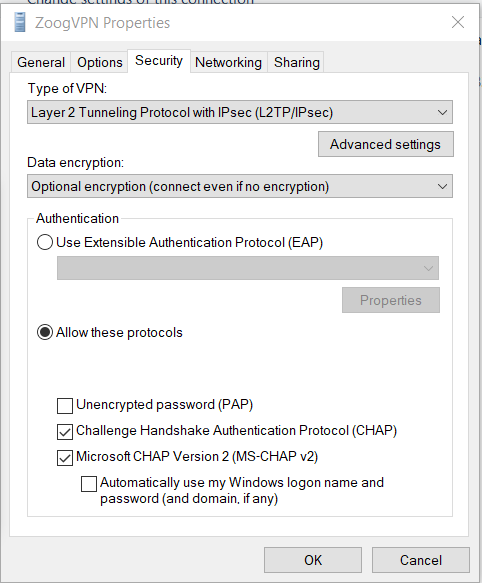
Task: Switch to the General tab
Action: pos(41,62)
